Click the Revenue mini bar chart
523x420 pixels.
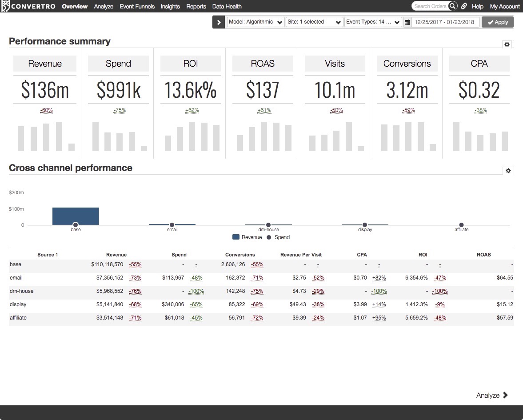[46, 136]
